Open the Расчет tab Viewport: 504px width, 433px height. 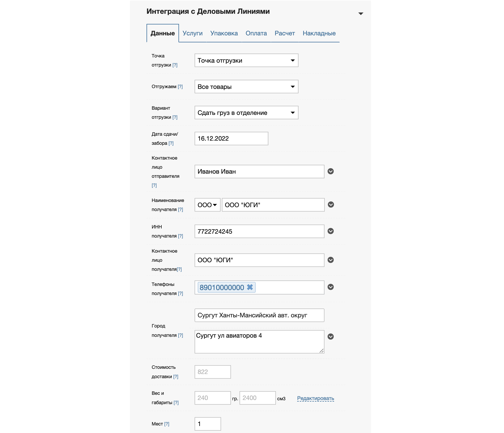[285, 33]
